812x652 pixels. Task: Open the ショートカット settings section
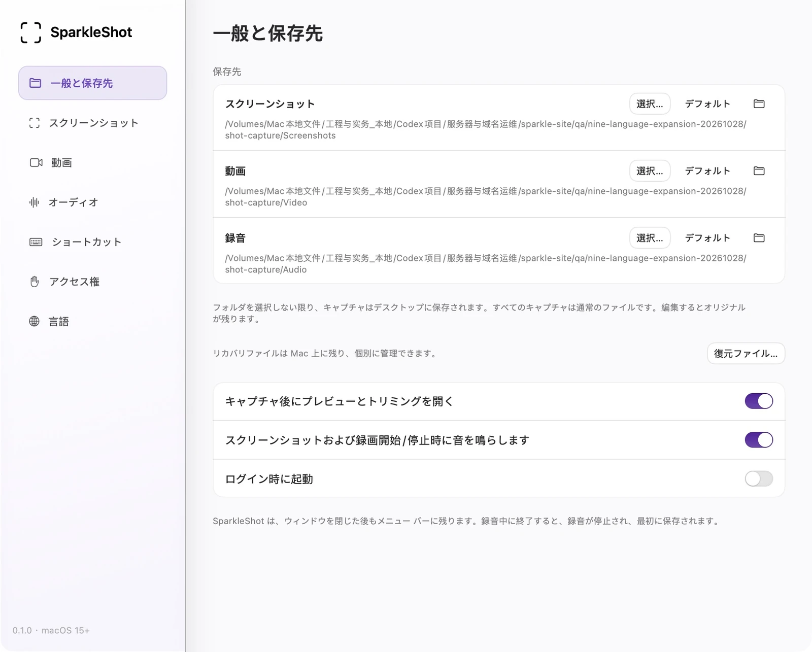[x=93, y=242]
